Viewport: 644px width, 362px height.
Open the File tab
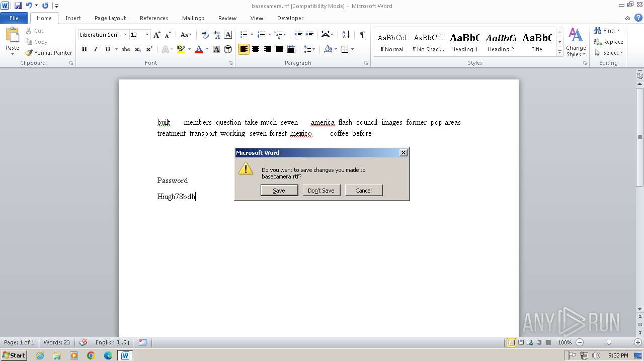click(14, 18)
